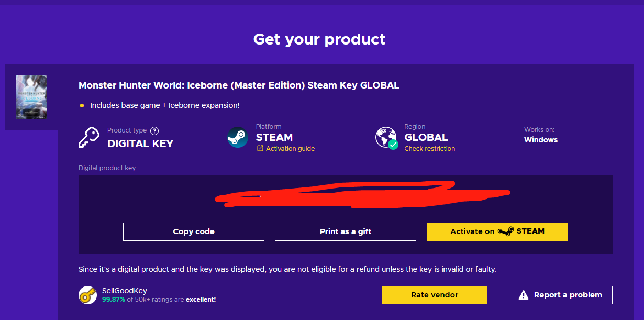Click the 'GLOBAL' region text
644x320 pixels.
pos(426,137)
